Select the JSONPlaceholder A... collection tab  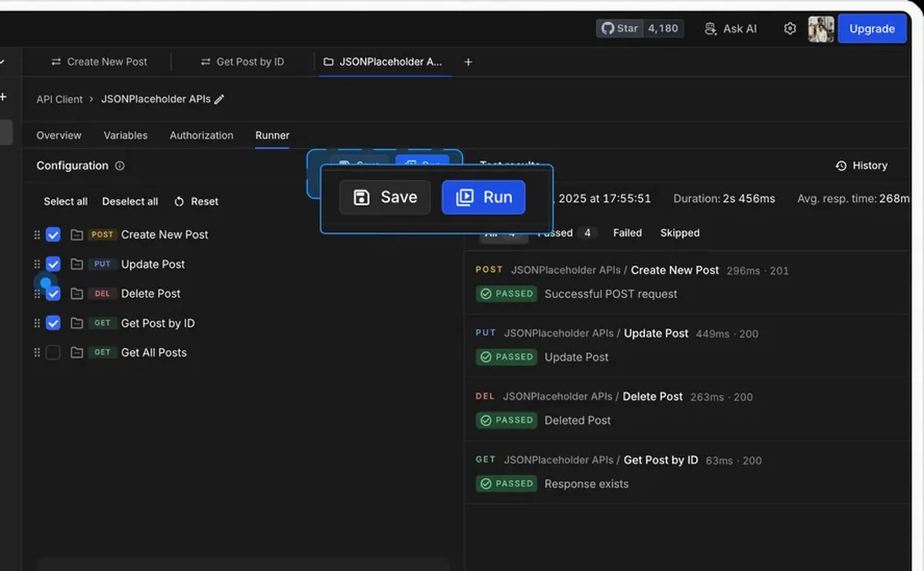click(383, 62)
